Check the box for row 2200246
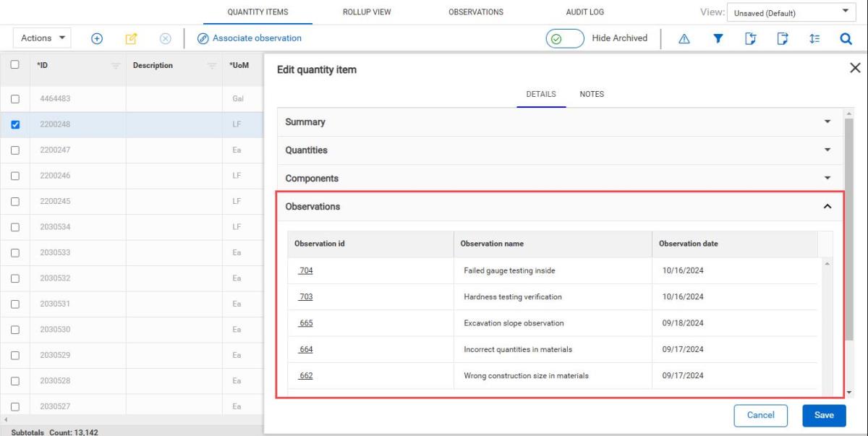 [15, 176]
